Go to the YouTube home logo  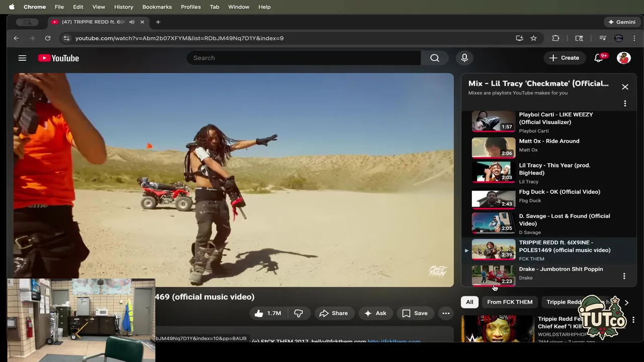[x=58, y=58]
